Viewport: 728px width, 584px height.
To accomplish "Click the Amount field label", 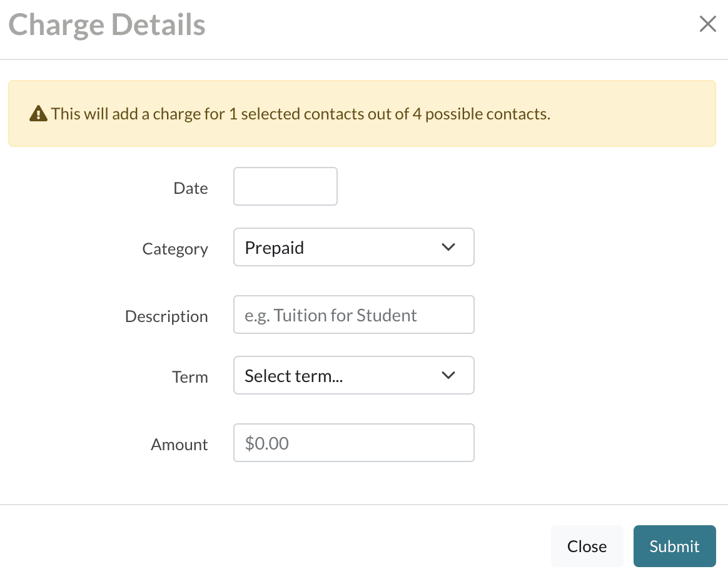I will click(x=179, y=445).
